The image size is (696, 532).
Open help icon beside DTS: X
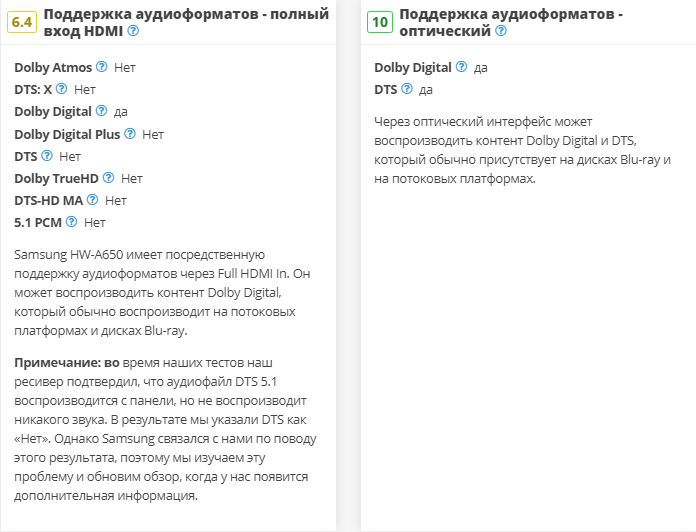(x=62, y=89)
